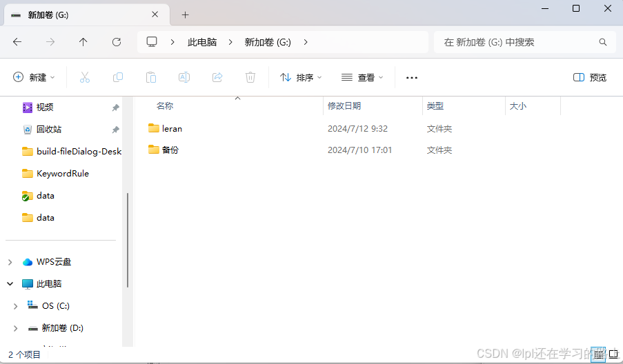
Task: Click the leran folder icon
Action: (153, 128)
